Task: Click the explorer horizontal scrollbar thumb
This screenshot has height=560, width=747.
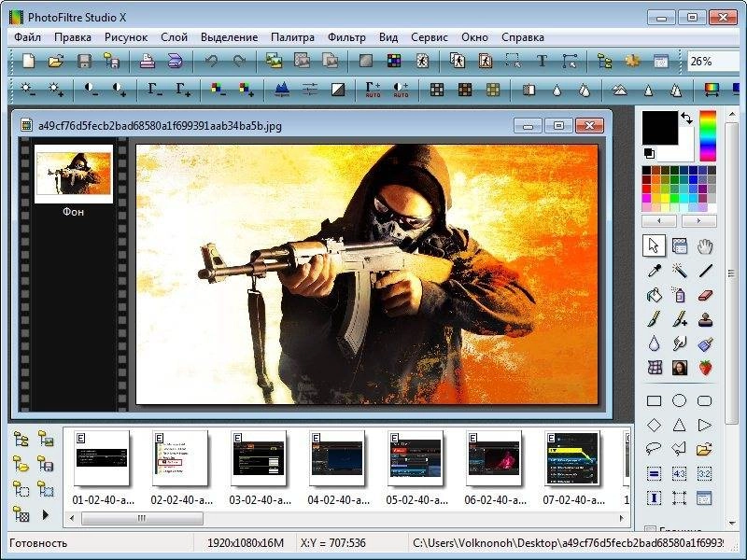Action: pyautogui.click(x=142, y=518)
